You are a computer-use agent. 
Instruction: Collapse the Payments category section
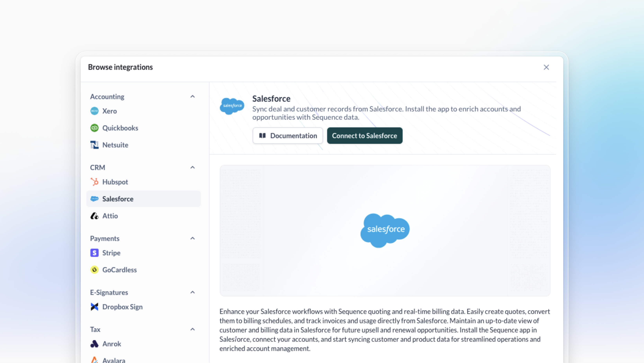point(192,238)
